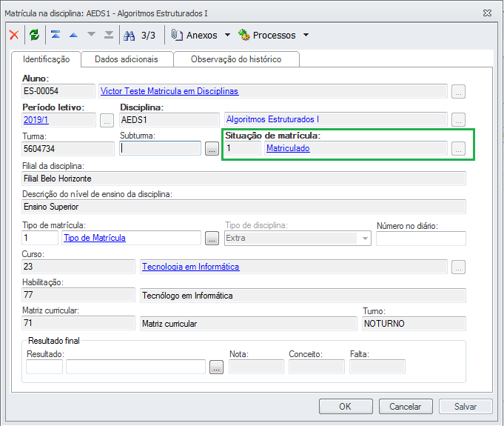Click the Resultado code input field
504x426 pixels.
[x=44, y=367]
